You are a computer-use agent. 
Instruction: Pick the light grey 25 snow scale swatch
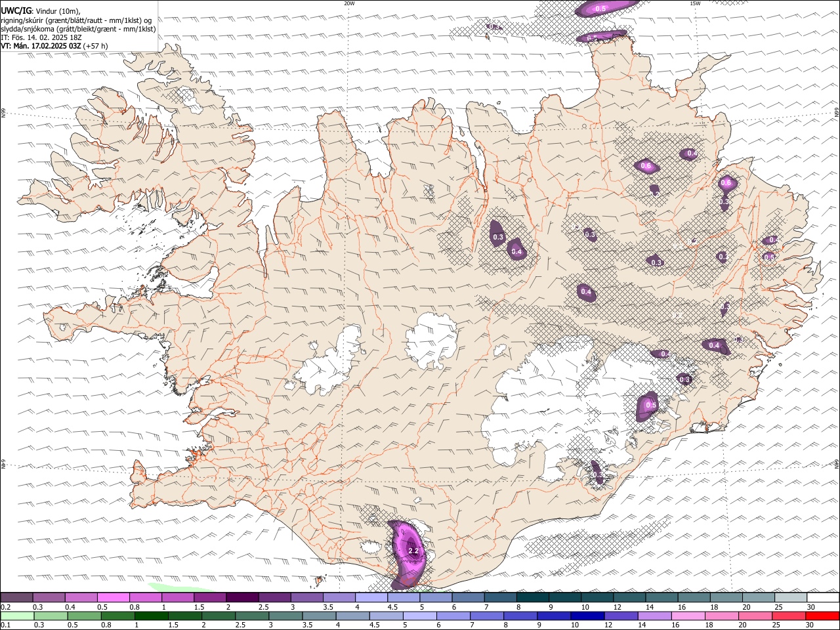point(791,597)
